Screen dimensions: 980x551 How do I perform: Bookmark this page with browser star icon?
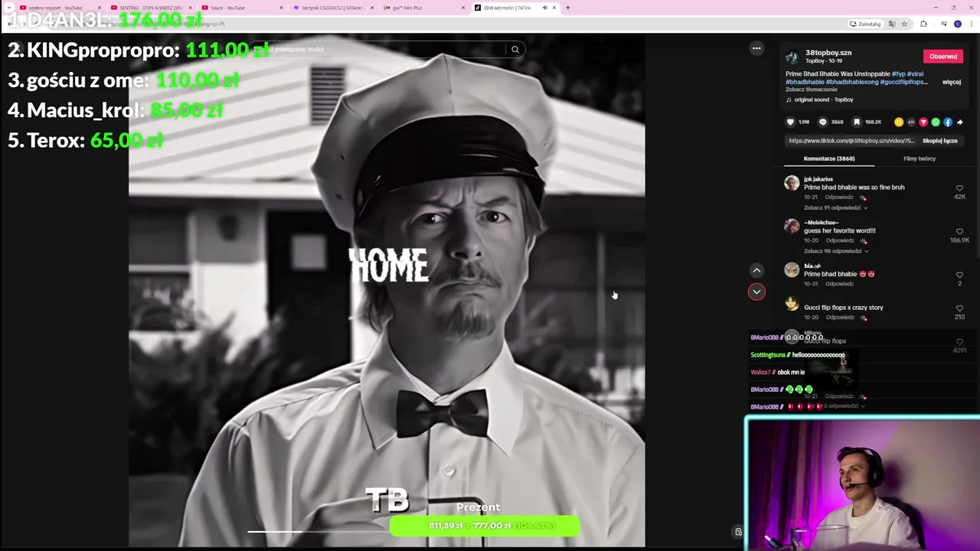pos(904,24)
